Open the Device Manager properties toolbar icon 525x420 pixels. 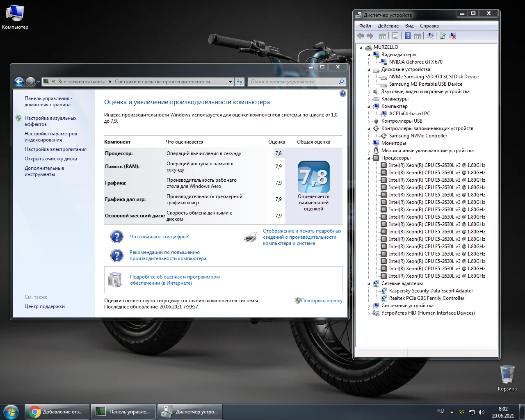tap(395, 36)
